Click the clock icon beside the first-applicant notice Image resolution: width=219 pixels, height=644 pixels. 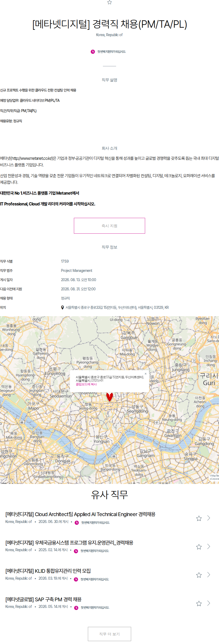click(93, 52)
